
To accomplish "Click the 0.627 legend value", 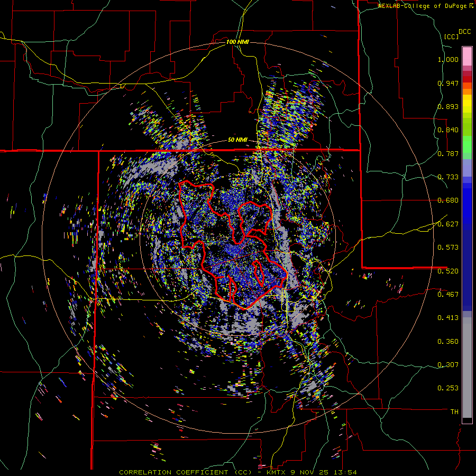I will pyautogui.click(x=448, y=224).
